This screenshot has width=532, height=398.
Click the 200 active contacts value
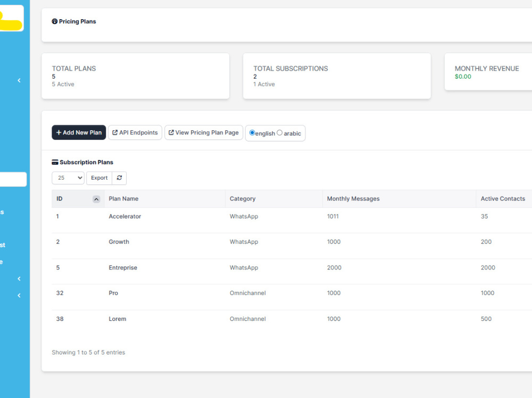pos(486,242)
